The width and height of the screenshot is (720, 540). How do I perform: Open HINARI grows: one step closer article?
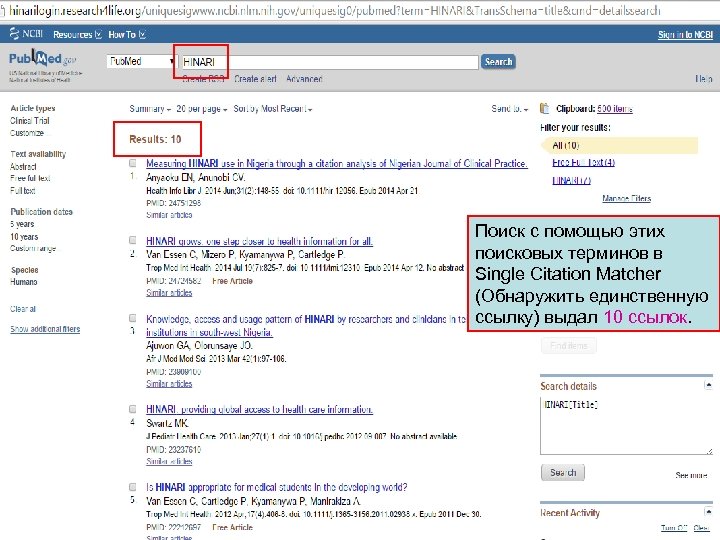point(259,241)
